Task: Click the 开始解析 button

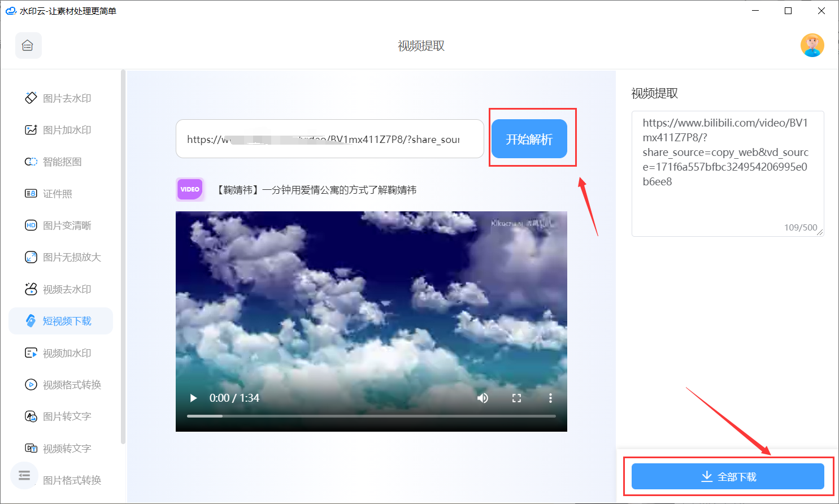Action: pyautogui.click(x=529, y=139)
